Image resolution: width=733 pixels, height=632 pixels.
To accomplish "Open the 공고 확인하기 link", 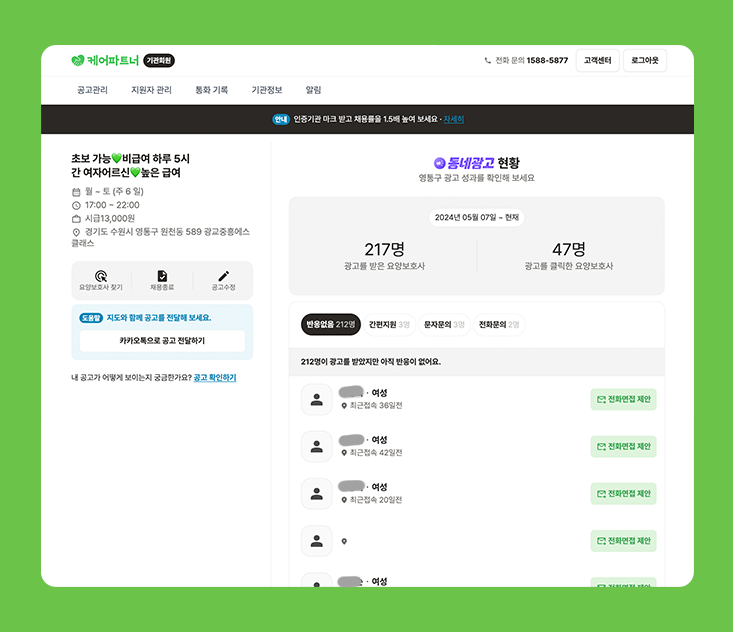I will (x=215, y=377).
